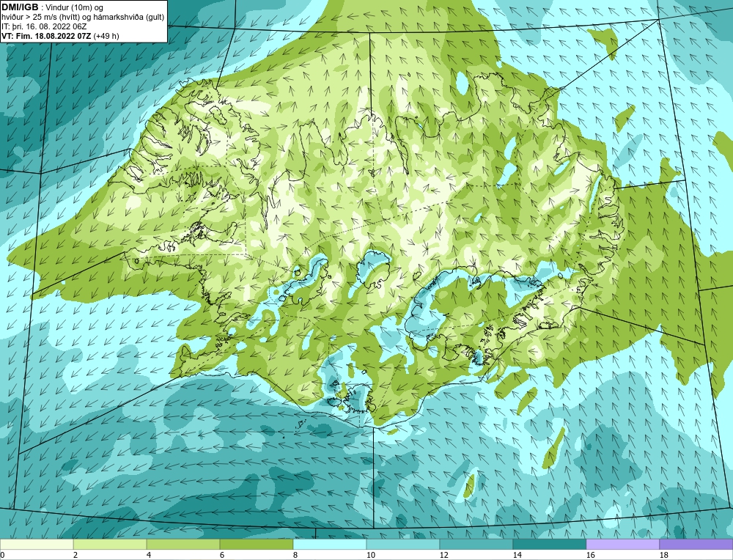733x560 pixels.
Task: Click the legend scale label '18'
Action: click(663, 555)
